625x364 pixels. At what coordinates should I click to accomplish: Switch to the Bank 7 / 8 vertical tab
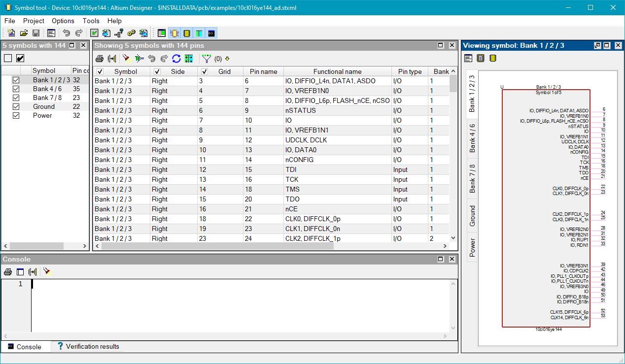(x=472, y=178)
